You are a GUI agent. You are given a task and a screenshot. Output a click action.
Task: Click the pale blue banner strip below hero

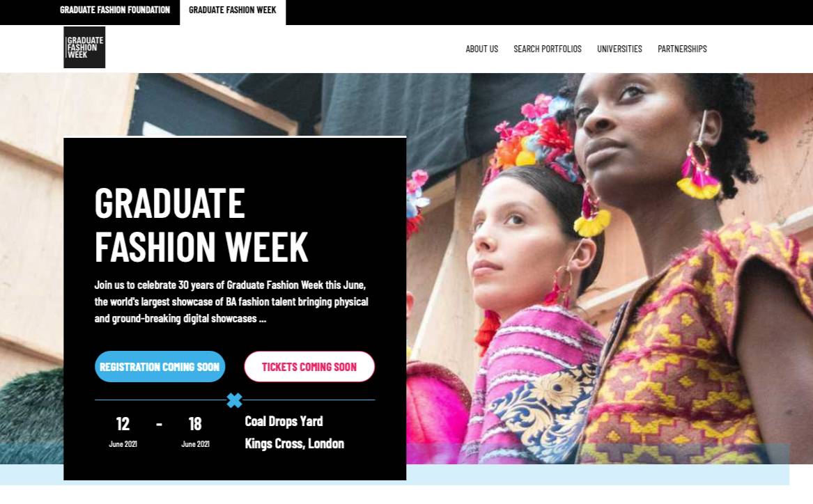[x=596, y=475]
